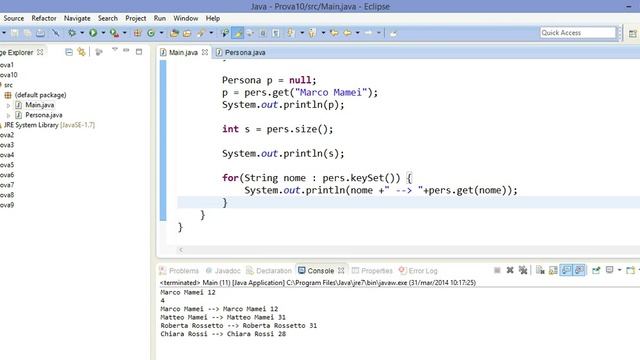The image size is (640, 360).
Task: Toggle Pin Console icon
Action: 596,270
